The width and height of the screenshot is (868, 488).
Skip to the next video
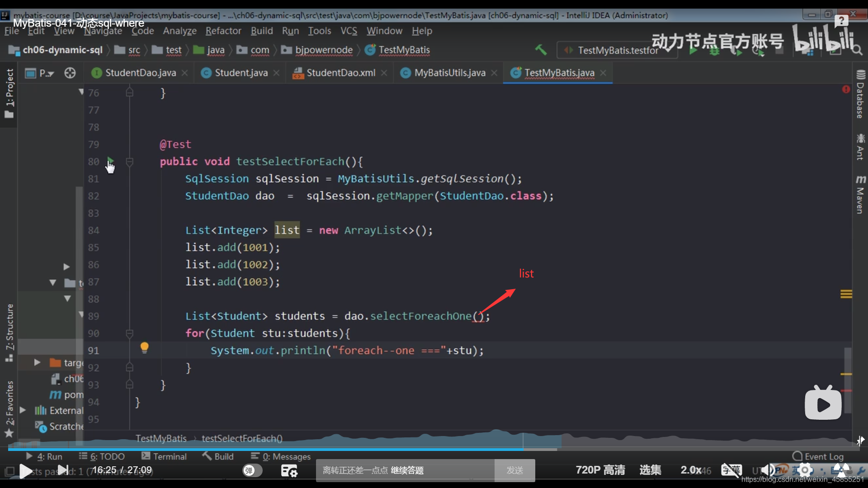tap(63, 470)
